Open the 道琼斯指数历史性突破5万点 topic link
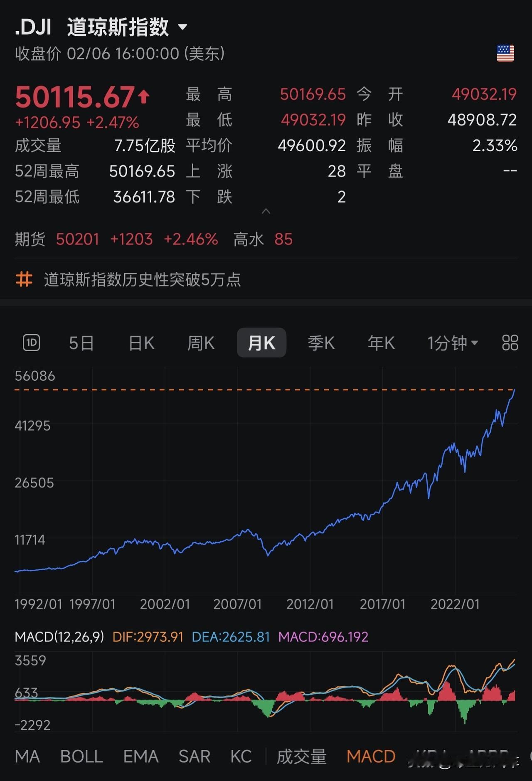The image size is (532, 781). (x=143, y=280)
